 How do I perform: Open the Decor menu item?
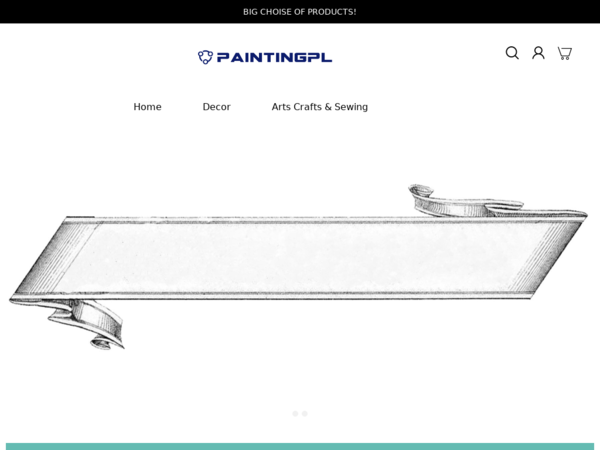[217, 107]
